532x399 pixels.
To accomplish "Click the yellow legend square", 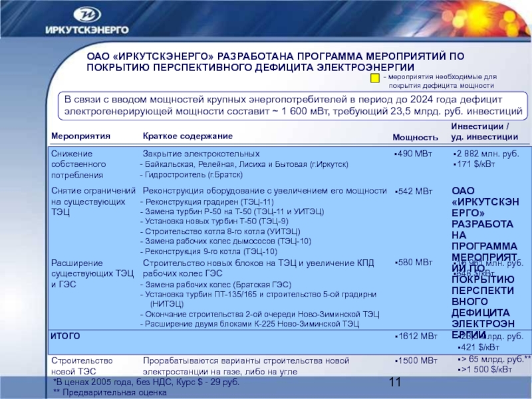I will click(374, 78).
